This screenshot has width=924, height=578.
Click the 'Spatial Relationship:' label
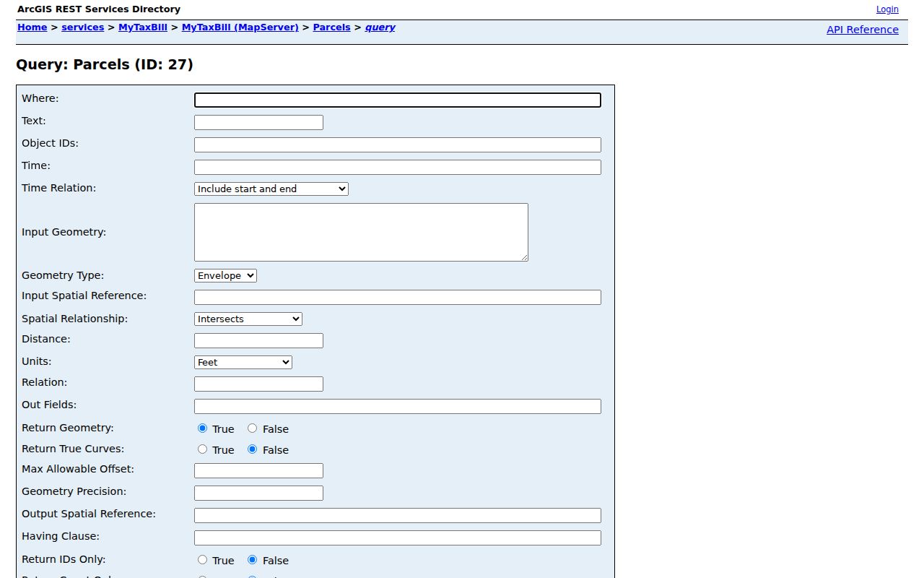(75, 319)
